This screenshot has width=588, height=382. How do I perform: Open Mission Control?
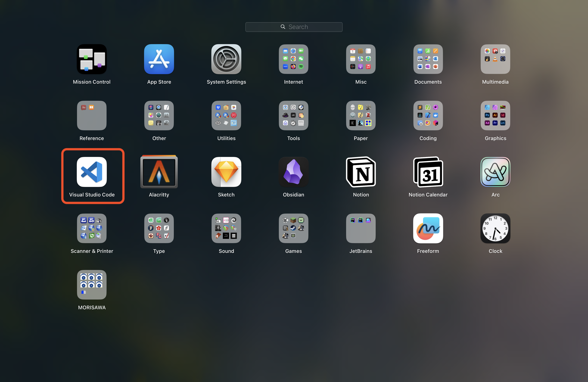[92, 59]
